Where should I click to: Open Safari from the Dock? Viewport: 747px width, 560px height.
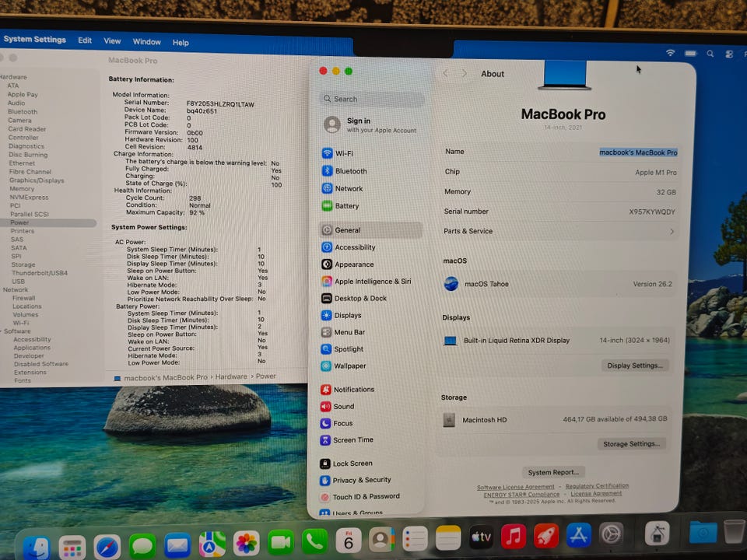pyautogui.click(x=107, y=547)
